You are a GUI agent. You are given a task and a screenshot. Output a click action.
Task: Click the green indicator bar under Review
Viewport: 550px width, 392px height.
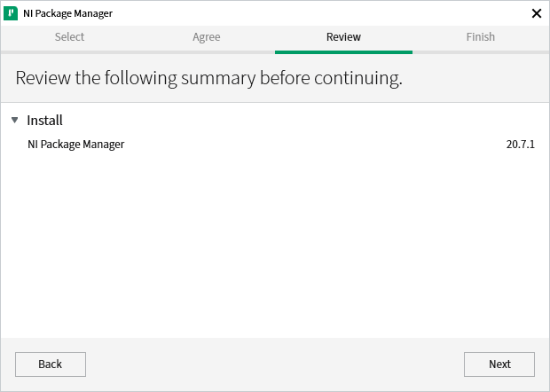click(343, 51)
